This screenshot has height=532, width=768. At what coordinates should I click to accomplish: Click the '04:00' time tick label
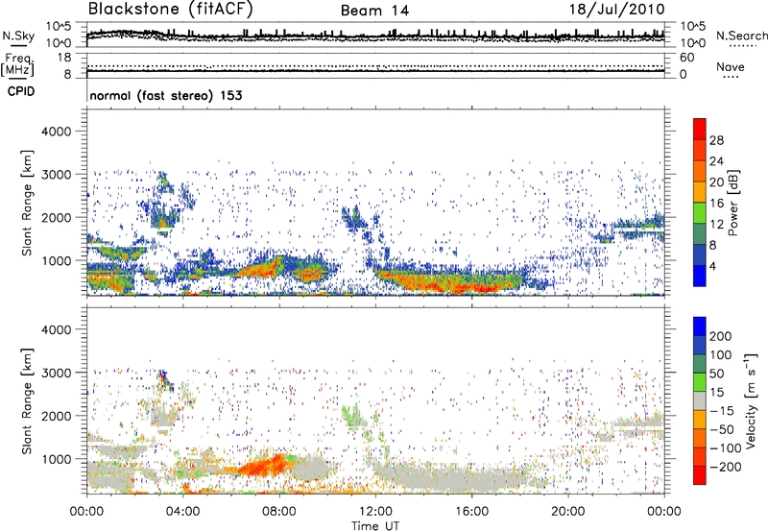point(182,512)
